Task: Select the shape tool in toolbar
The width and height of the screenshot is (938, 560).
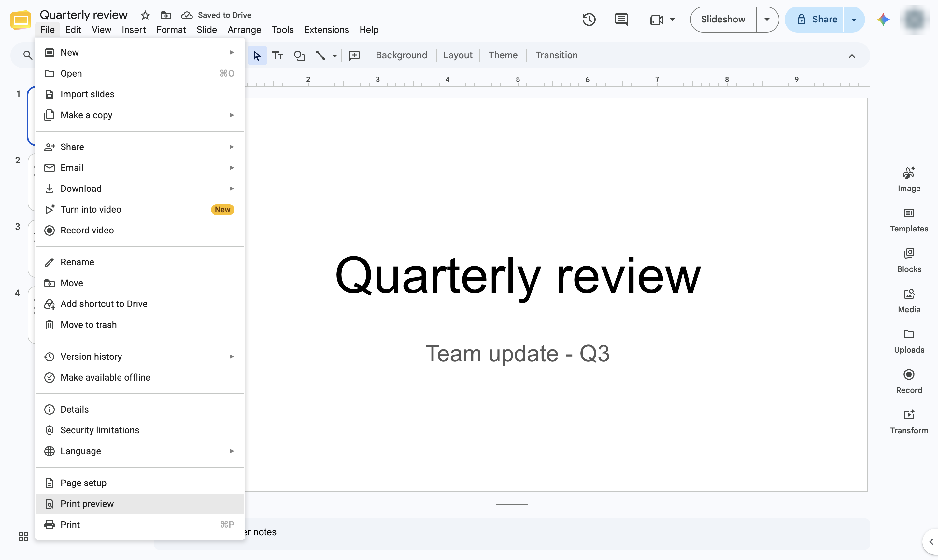Action: coord(299,55)
